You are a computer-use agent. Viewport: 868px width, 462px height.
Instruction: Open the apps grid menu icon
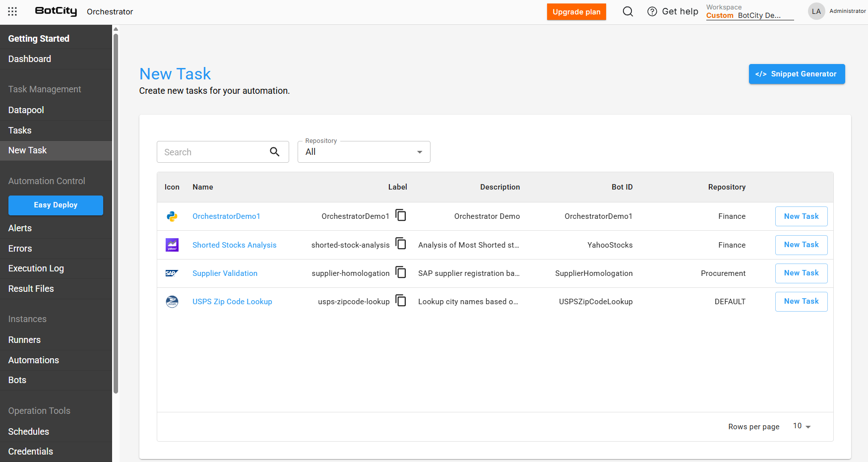tap(12, 11)
